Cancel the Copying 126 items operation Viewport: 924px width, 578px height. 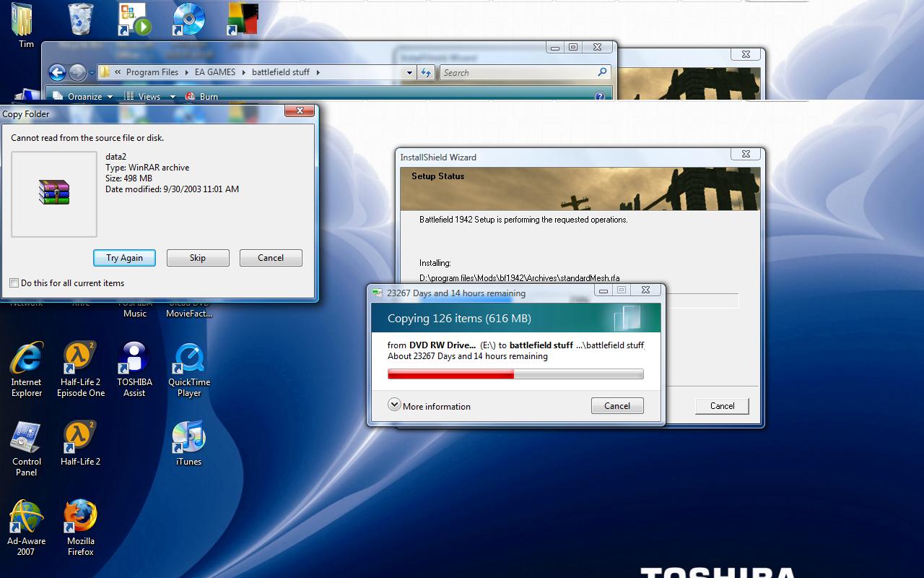click(x=617, y=406)
